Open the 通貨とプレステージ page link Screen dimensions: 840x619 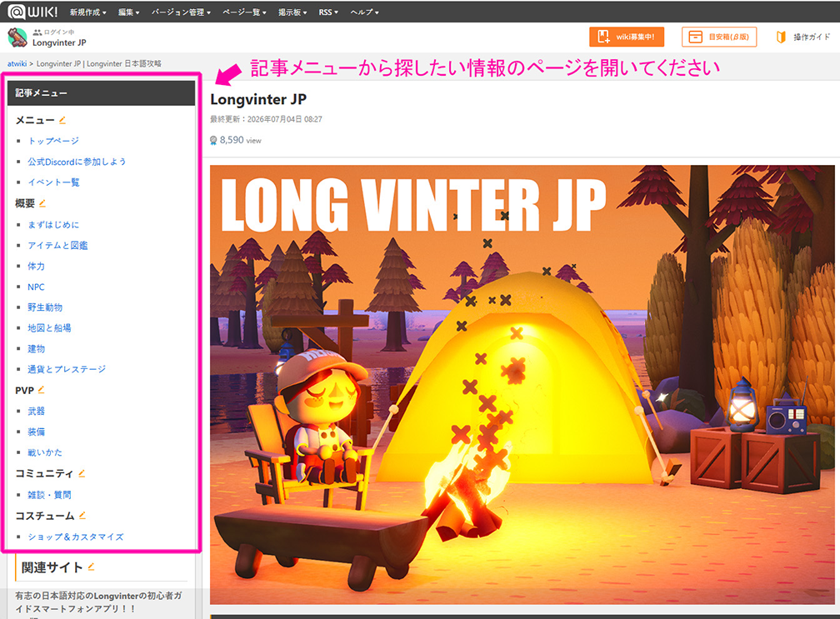coord(67,369)
